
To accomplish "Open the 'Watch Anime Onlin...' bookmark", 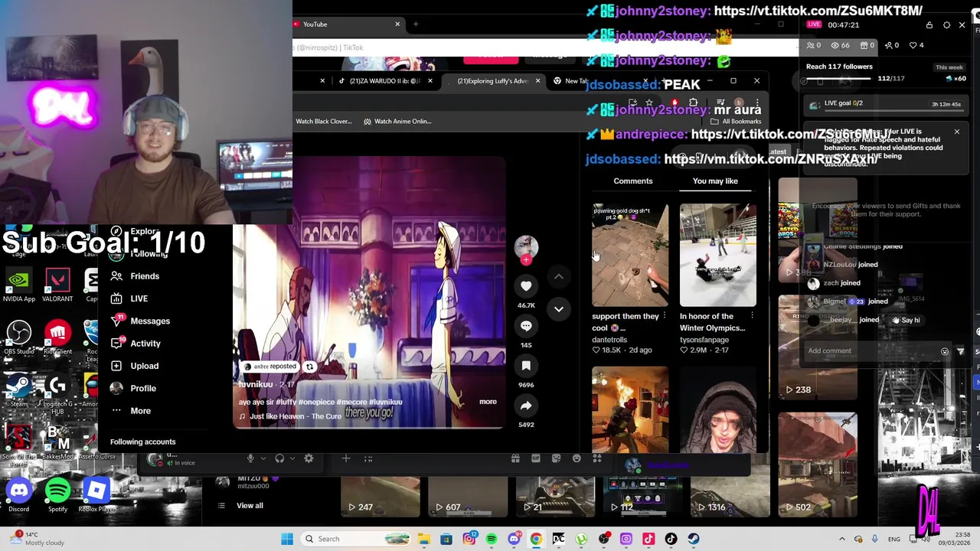I will [x=397, y=121].
